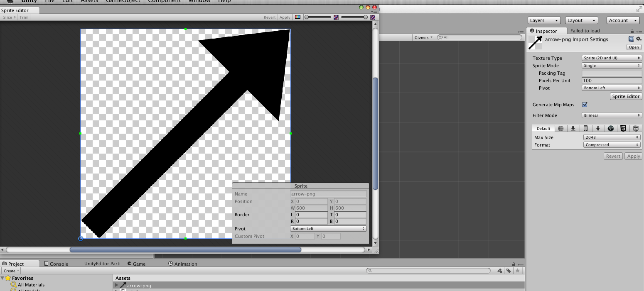Click the arrow-png thumbnail in Inspector header

click(x=535, y=43)
